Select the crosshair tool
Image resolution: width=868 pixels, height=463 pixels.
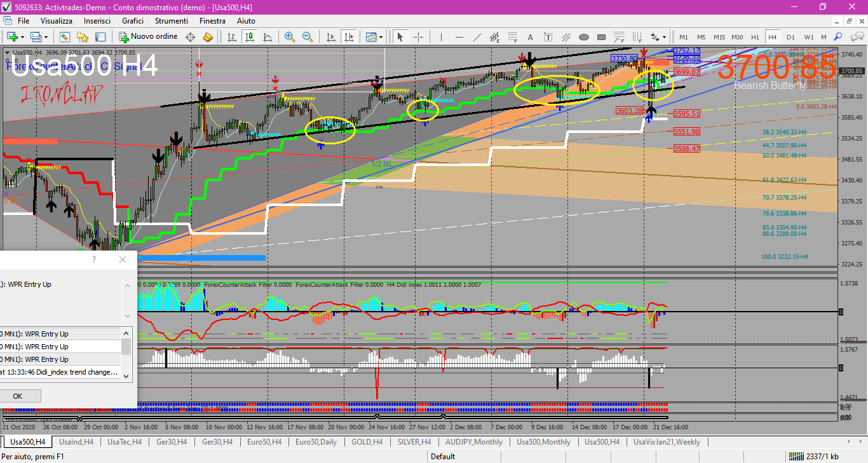coord(418,37)
